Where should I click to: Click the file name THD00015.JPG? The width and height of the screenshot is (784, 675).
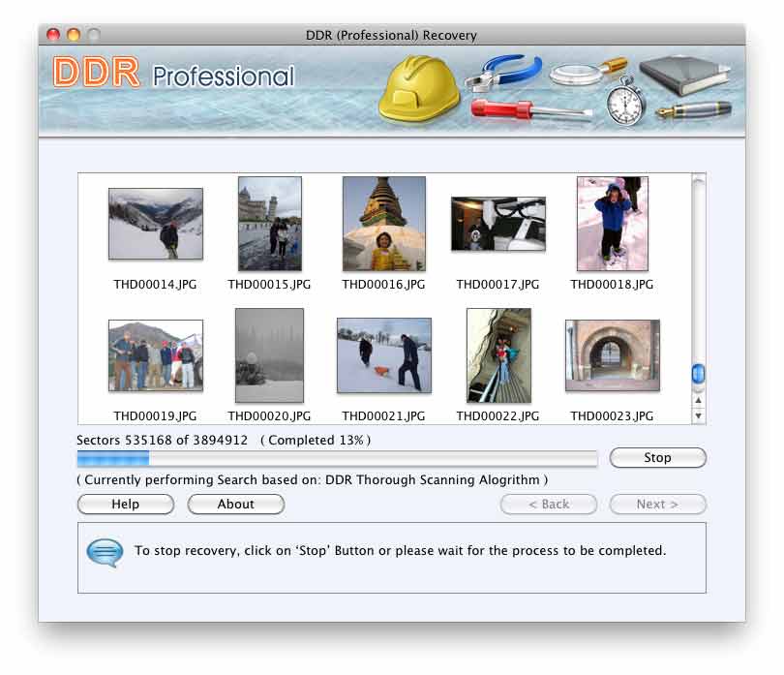point(269,285)
